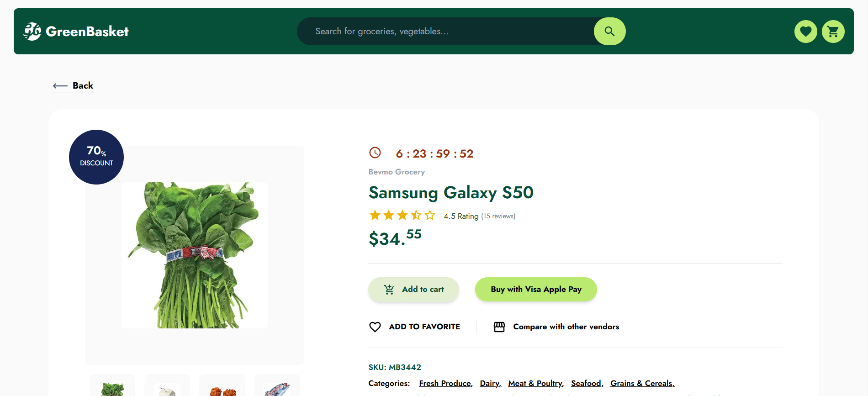Open the wishlist heart icon in the header
This screenshot has height=396, width=868.
coord(805,31)
